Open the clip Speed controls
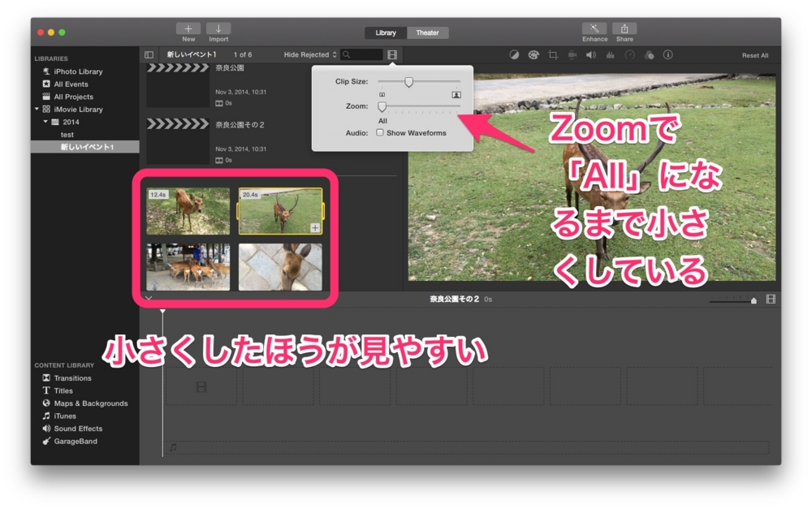Screen dimensions: 812x509 (x=629, y=54)
